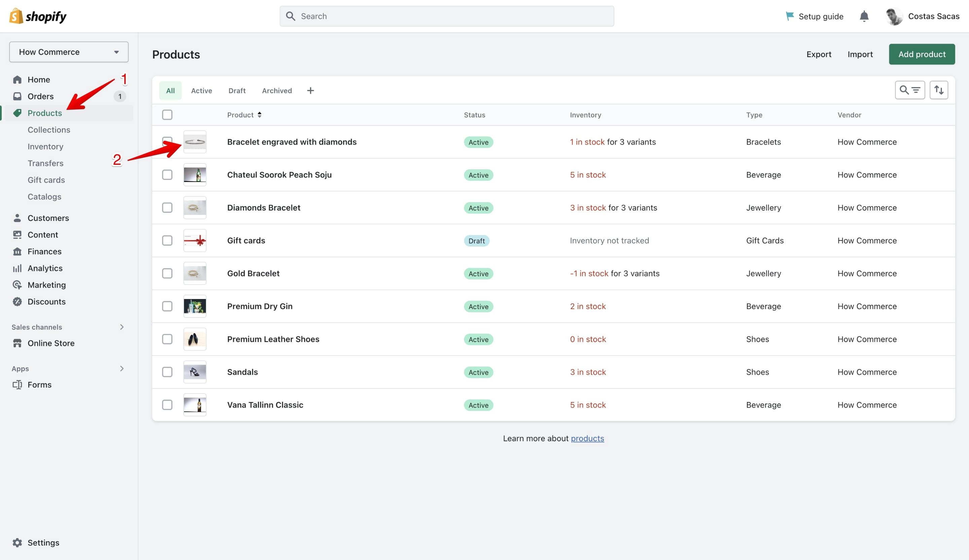Click the Home sidebar icon
Screen dimensions: 969x560
pyautogui.click(x=17, y=80)
